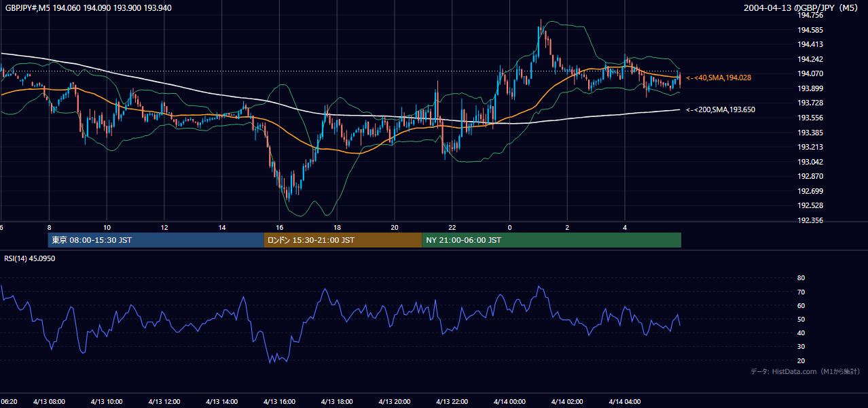
Task: Click the RSI axis level 70
Action: (x=801, y=292)
